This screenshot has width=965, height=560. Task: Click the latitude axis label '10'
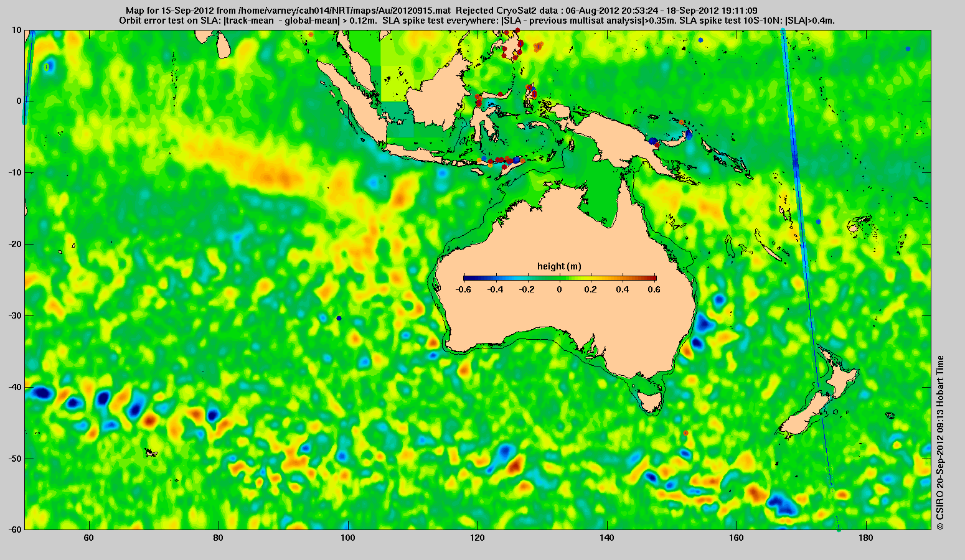click(x=17, y=29)
